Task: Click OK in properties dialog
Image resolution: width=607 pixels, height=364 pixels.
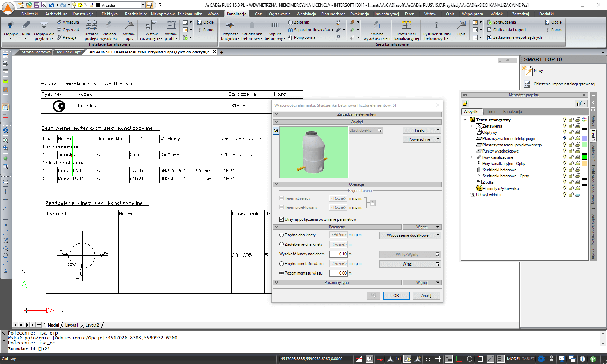Action: pyautogui.click(x=396, y=296)
